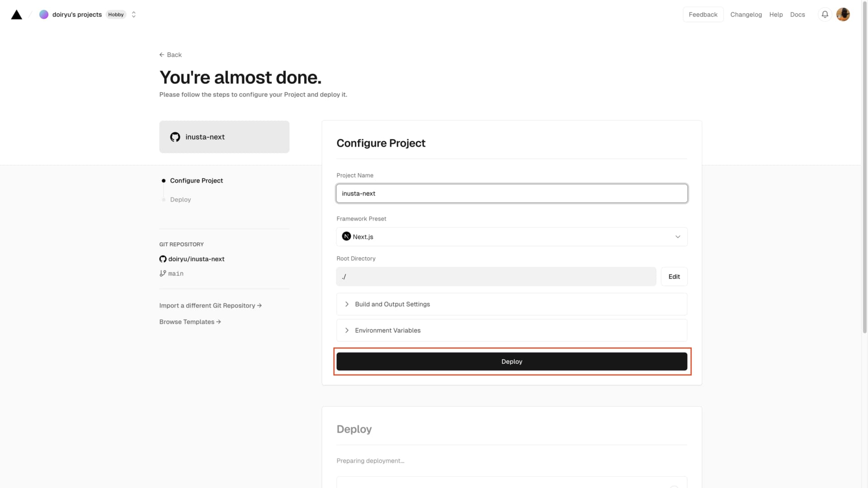
Task: Click the main branch label
Action: point(176,274)
